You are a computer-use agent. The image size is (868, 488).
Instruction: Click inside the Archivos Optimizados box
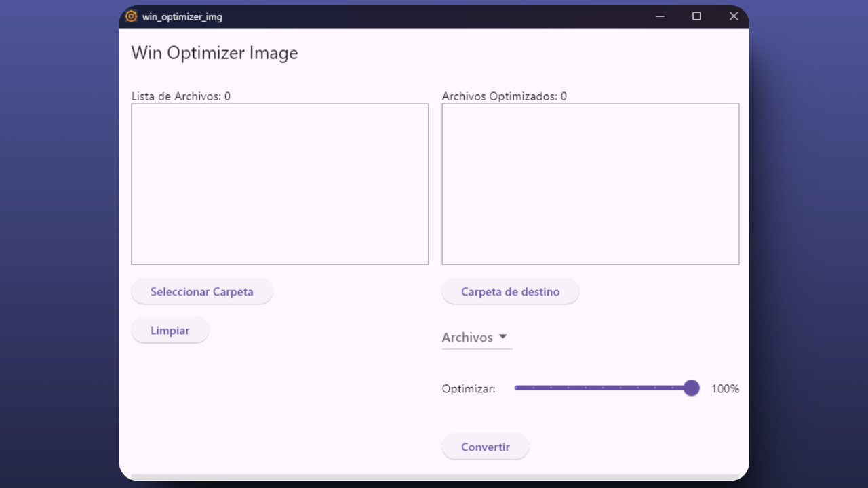pos(591,184)
